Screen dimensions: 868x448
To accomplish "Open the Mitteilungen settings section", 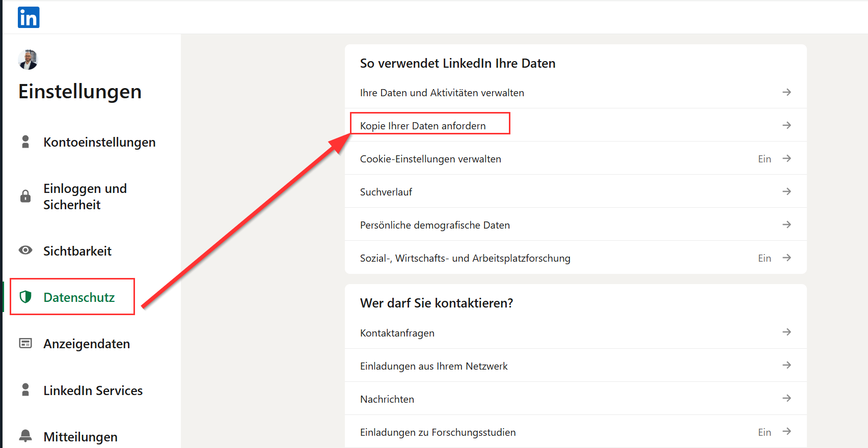I will point(80,437).
